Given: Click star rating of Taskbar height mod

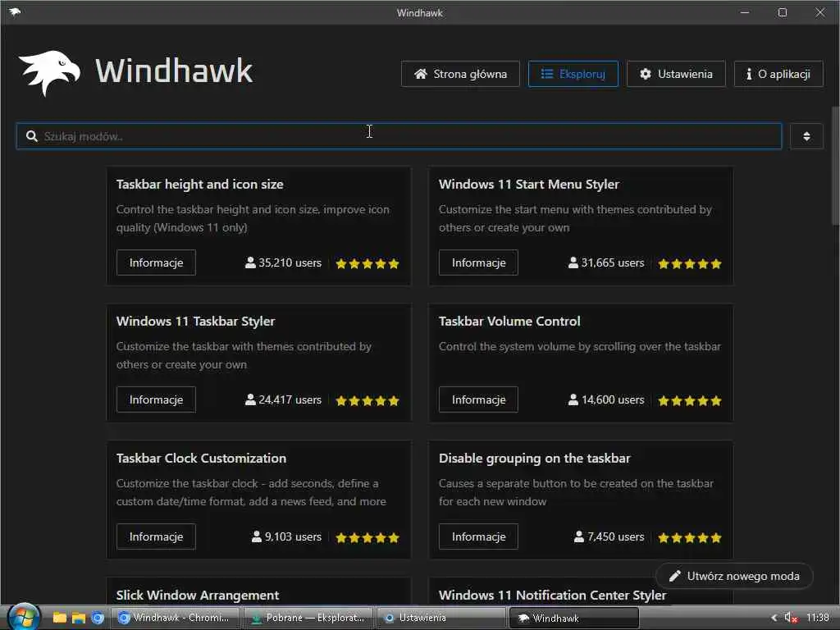Looking at the screenshot, I should click(367, 263).
